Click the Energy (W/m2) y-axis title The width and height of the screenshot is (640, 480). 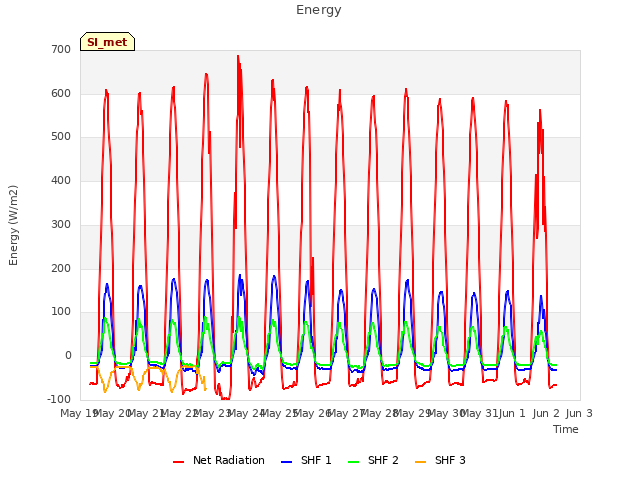pos(13,225)
